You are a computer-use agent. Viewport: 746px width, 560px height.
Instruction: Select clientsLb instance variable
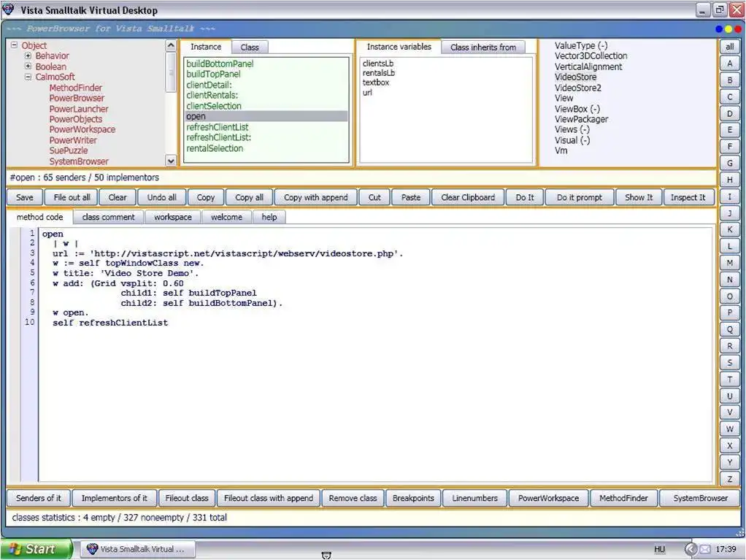378,64
